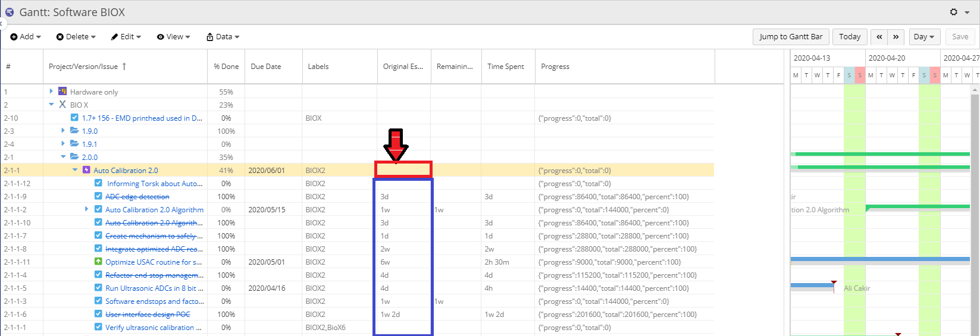980x336 pixels.
Task: Click blue Gantt bar of Optimize USAC row
Action: coord(880,259)
